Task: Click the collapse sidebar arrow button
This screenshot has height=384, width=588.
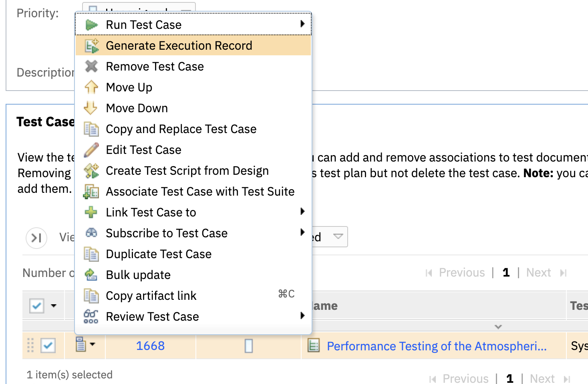Action: point(36,238)
